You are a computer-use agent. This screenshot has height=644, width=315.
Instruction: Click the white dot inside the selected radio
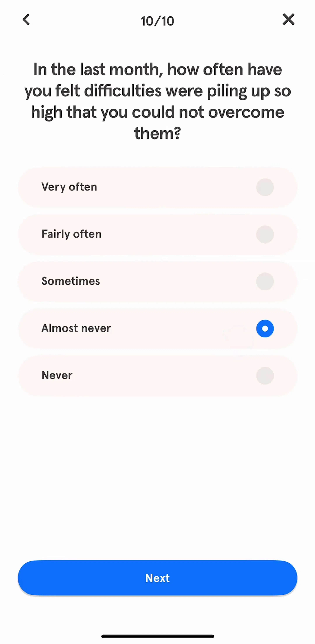[265, 328]
